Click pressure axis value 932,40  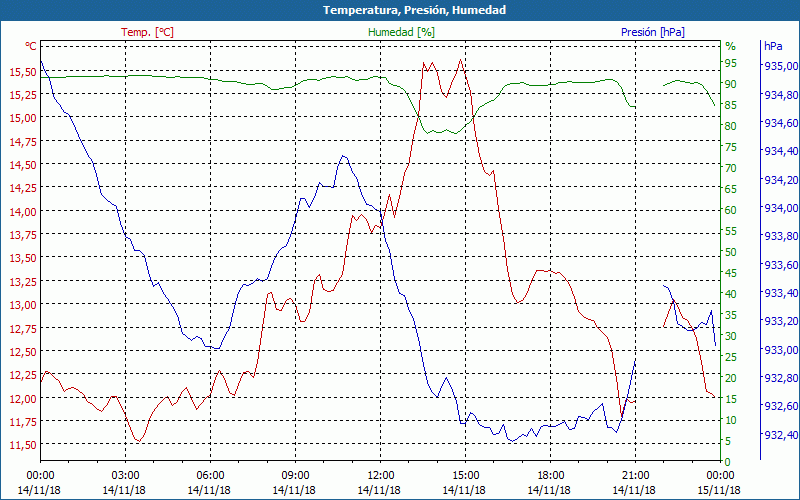[780, 435]
